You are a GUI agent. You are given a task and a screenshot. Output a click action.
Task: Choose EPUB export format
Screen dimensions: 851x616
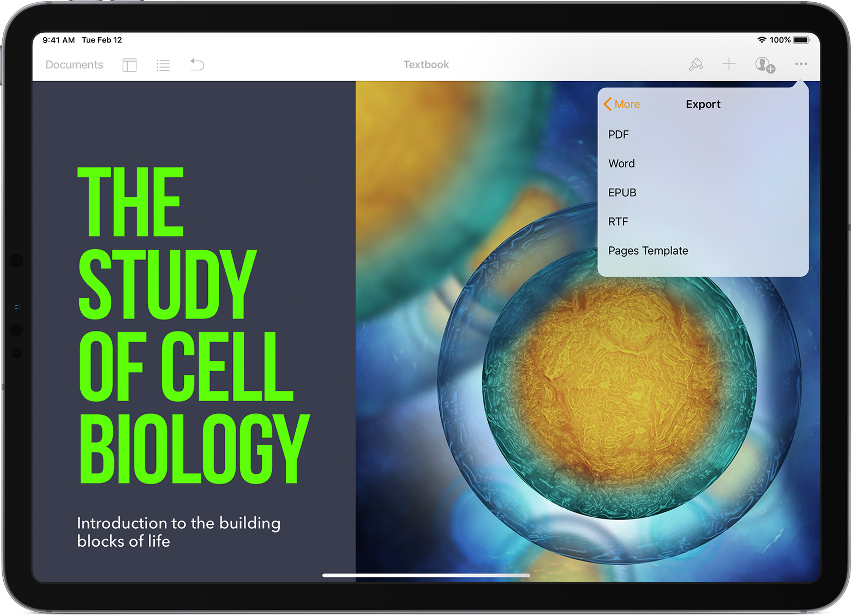703,192
